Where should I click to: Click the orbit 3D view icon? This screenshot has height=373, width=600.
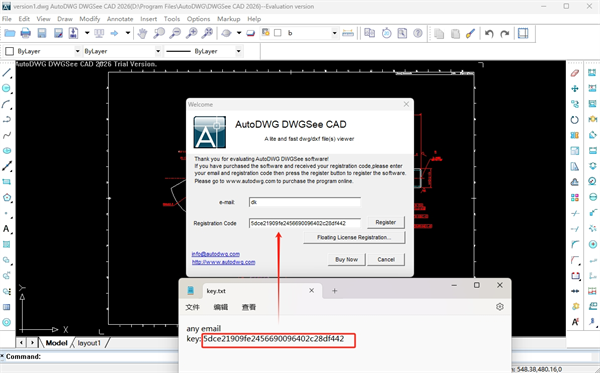coord(227,33)
